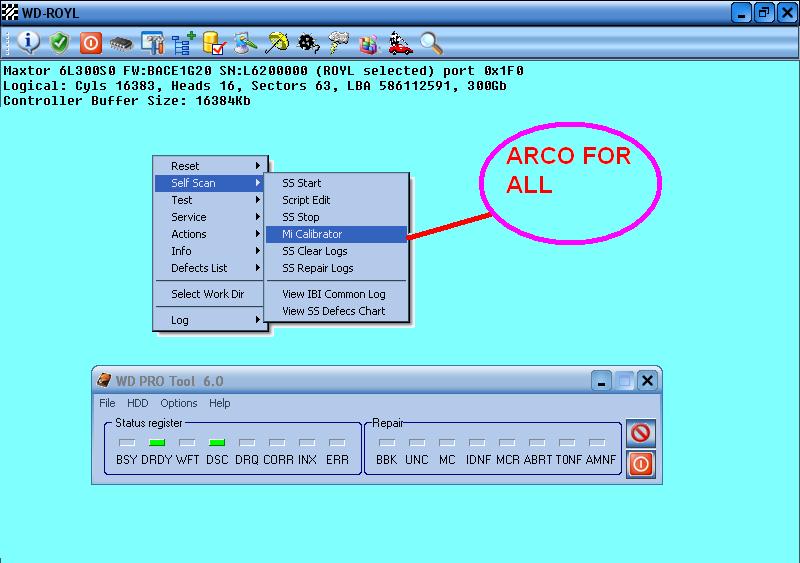Open File menu in WD PRO Tool
800x563 pixels.
pos(107,403)
